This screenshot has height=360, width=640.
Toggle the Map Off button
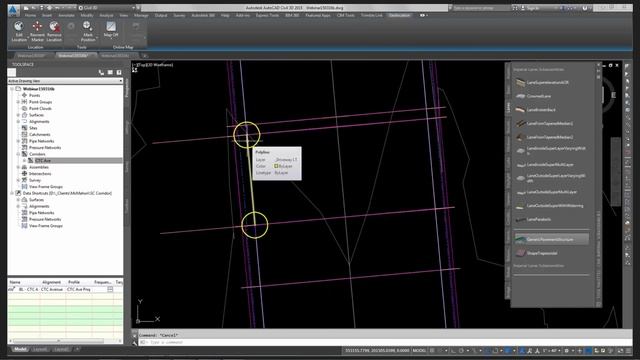111,29
